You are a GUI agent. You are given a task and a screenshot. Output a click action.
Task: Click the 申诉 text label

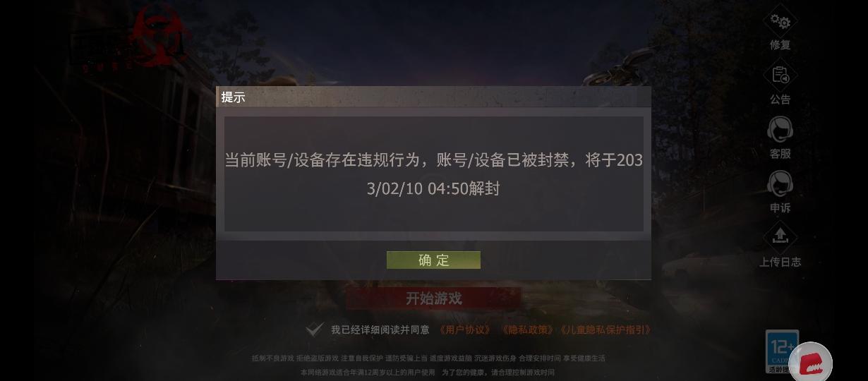(x=780, y=208)
